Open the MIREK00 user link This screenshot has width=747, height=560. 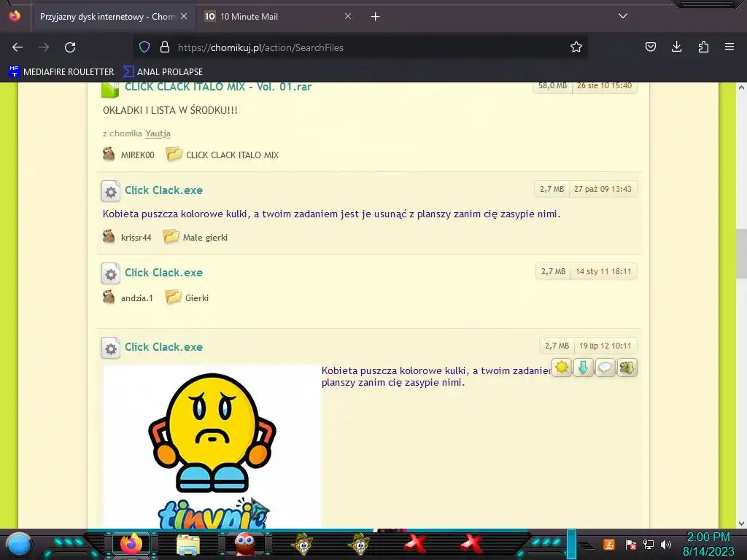(138, 155)
